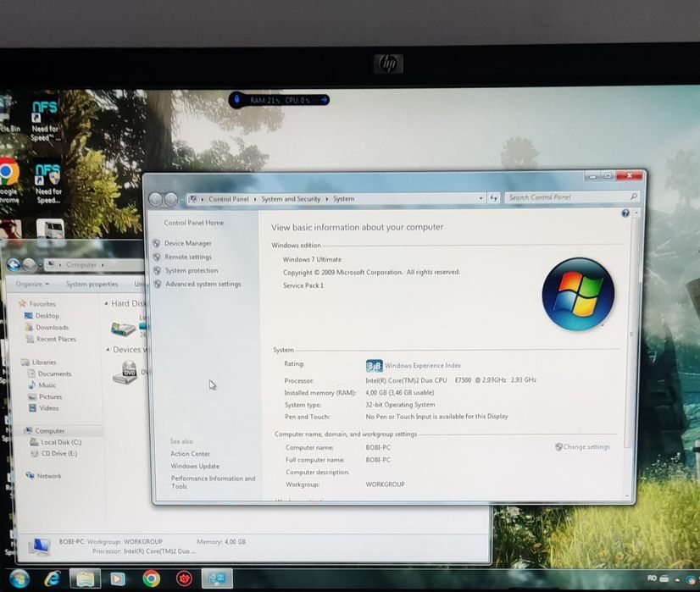Collapse Devices with removable storage group

pos(108,350)
